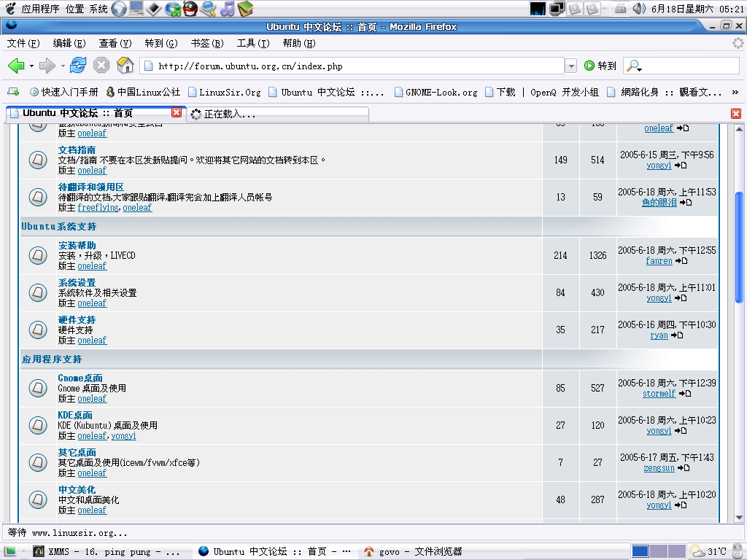Open the Ubuntu系统支持 category link

tap(58, 227)
